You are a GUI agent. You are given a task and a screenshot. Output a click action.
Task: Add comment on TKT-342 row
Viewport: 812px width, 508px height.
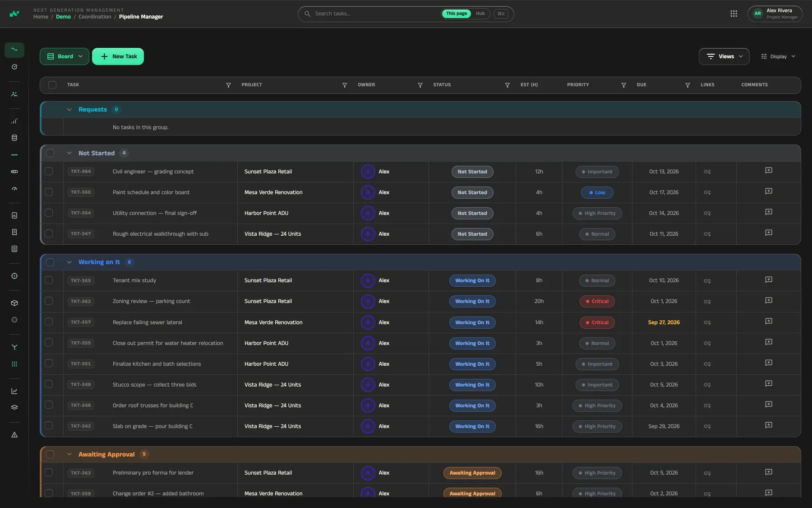[769, 425]
